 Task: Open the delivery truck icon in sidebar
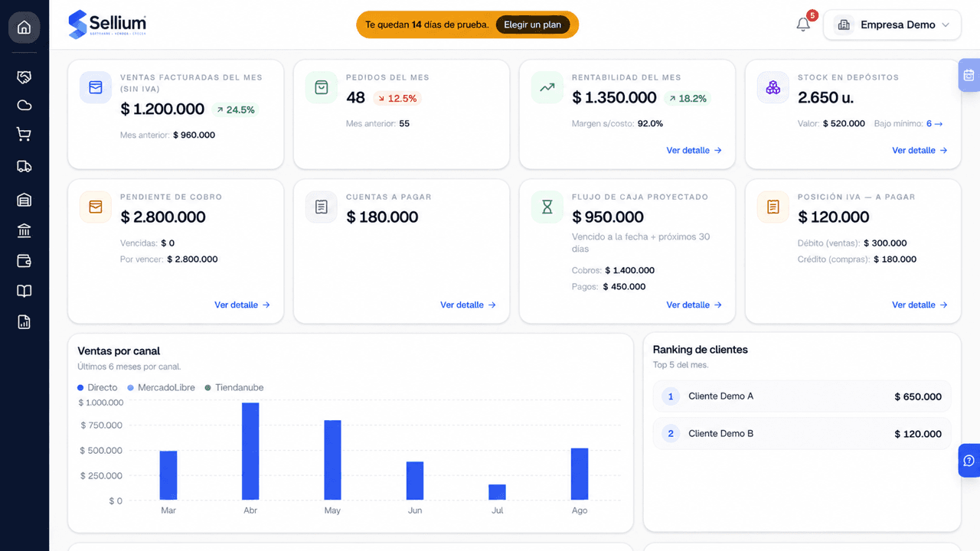tap(24, 167)
